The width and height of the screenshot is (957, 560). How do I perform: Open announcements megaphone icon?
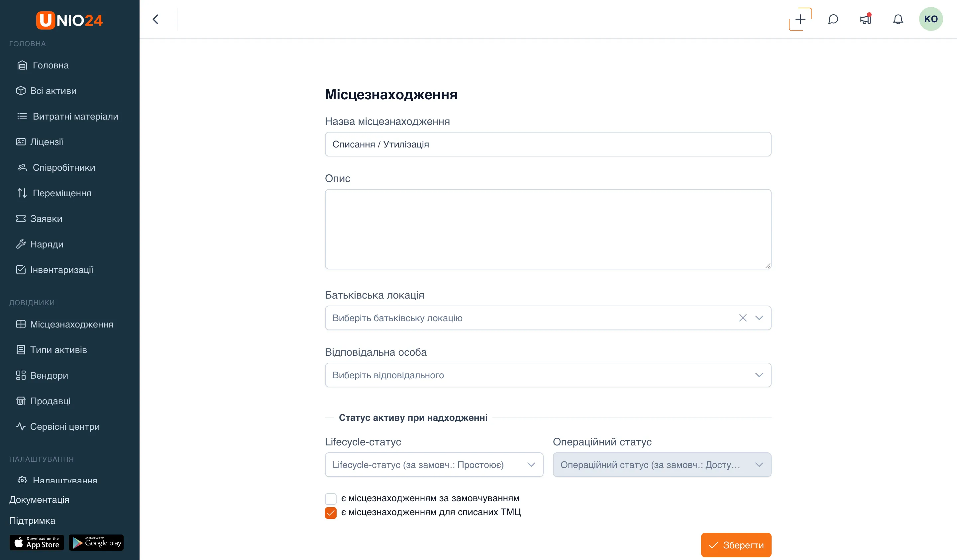(x=866, y=19)
